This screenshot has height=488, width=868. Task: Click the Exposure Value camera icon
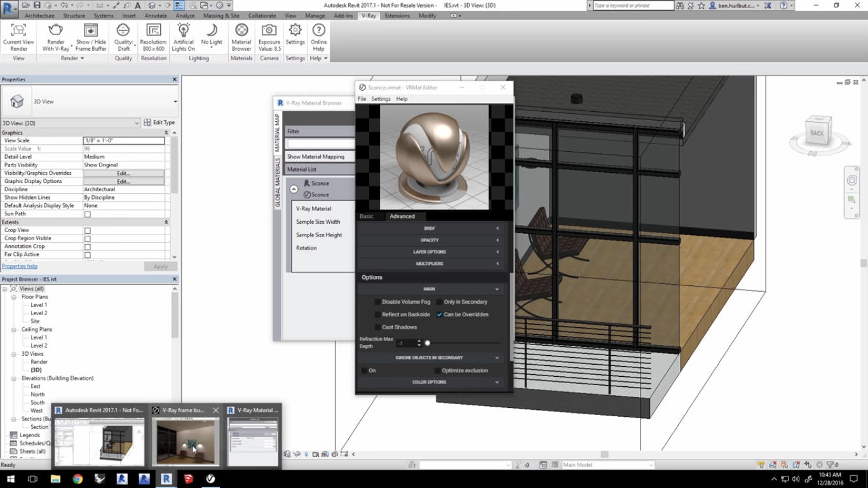(269, 30)
